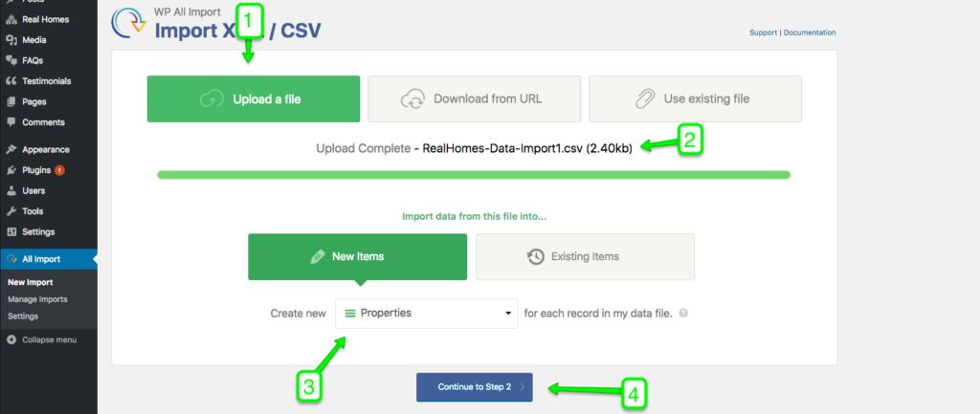The image size is (980, 414).
Task: Open the Properties post type dropdown
Action: point(427,313)
